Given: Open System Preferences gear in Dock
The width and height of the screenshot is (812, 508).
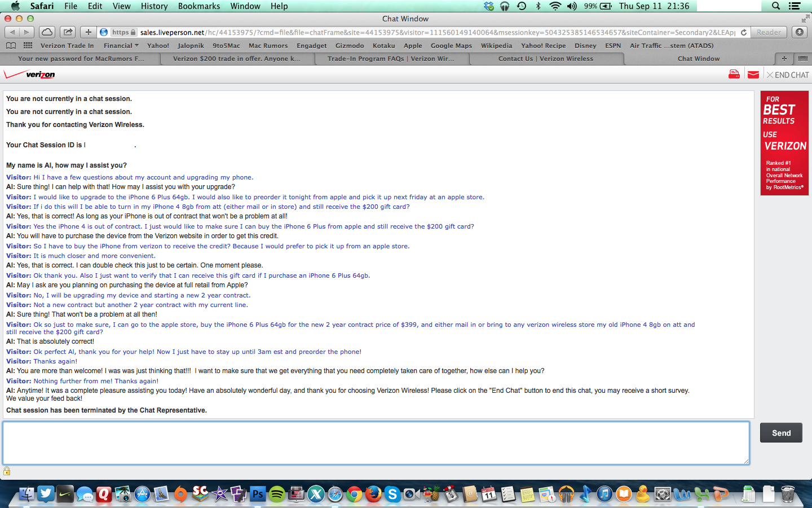Looking at the screenshot, I should click(x=663, y=494).
